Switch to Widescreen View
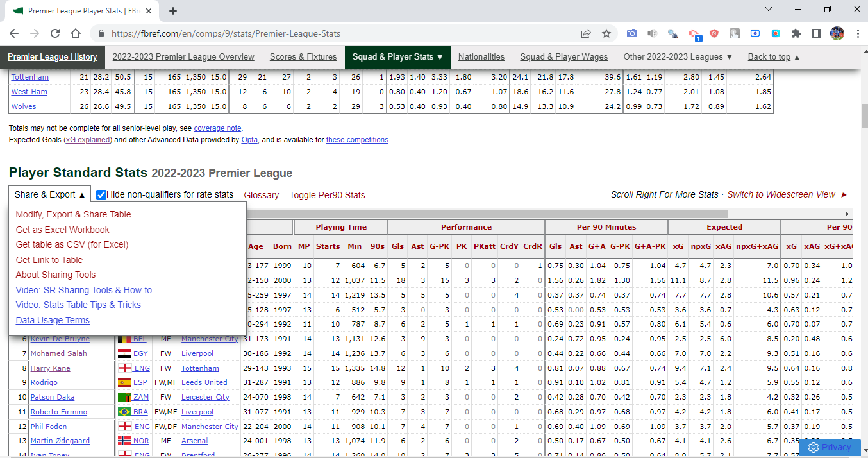The height and width of the screenshot is (458, 868). click(x=781, y=194)
